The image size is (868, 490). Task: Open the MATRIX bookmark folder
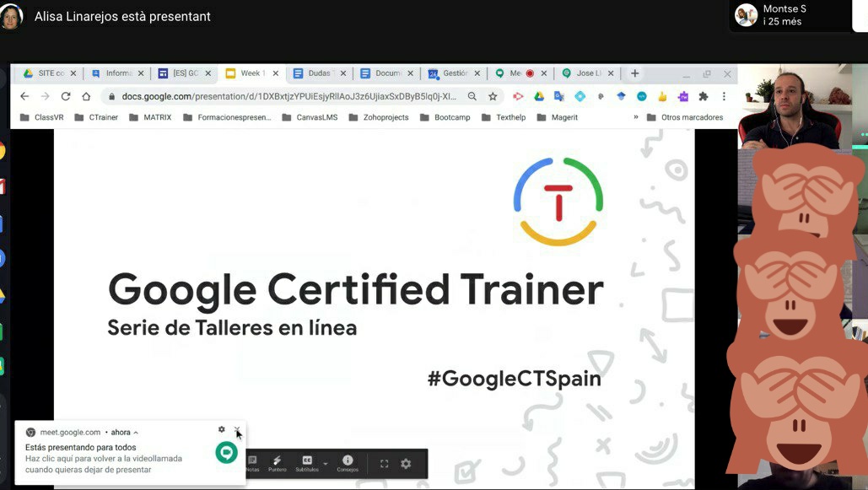click(150, 117)
